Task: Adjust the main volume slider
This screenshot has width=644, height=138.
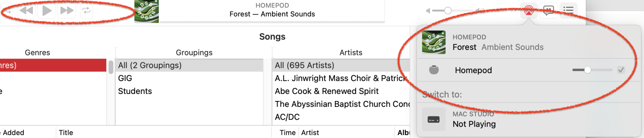Action: (454, 11)
